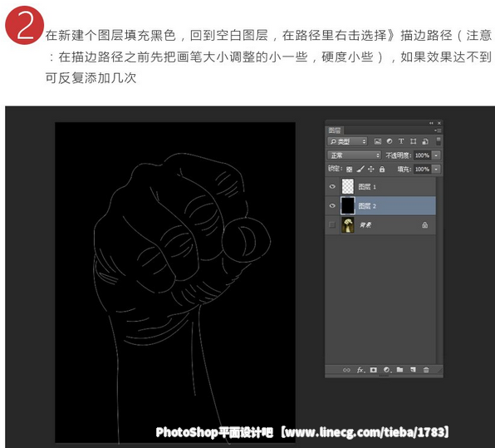Add a layer mask
Image resolution: width=495 pixels, height=448 pixels.
[x=374, y=370]
